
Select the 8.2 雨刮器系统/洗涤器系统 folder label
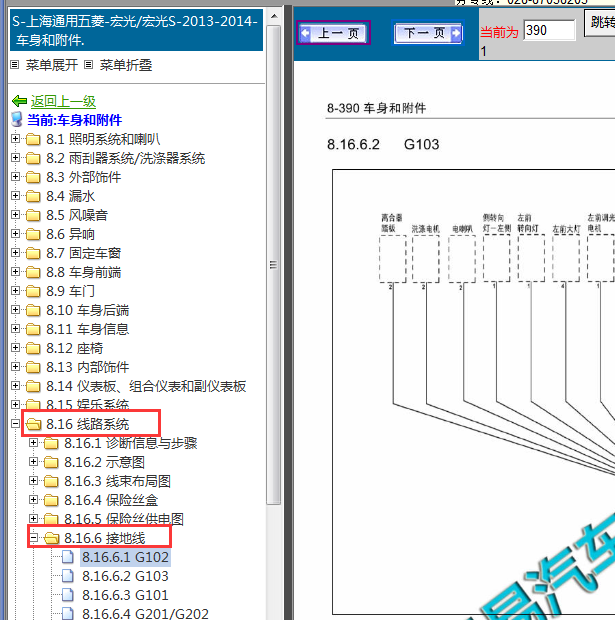(125, 158)
